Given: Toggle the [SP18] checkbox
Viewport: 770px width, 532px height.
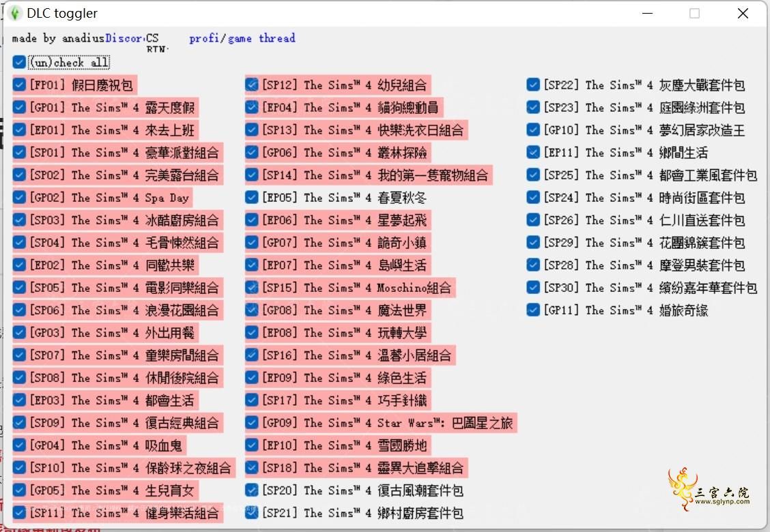Looking at the screenshot, I should coord(251,468).
